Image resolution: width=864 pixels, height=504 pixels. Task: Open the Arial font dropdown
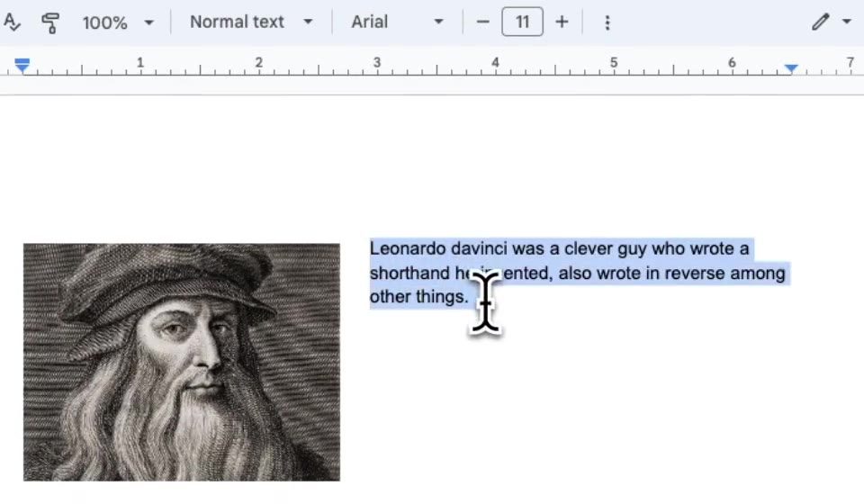(x=397, y=22)
